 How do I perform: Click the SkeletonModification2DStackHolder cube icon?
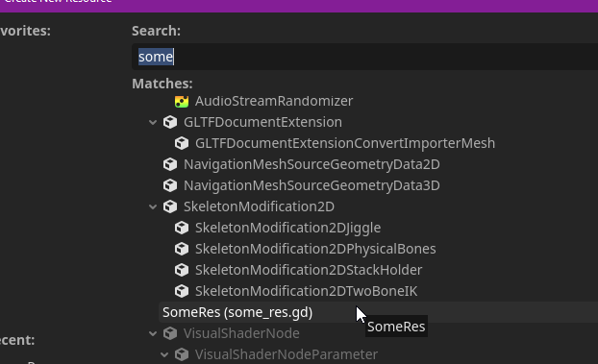[x=182, y=270]
